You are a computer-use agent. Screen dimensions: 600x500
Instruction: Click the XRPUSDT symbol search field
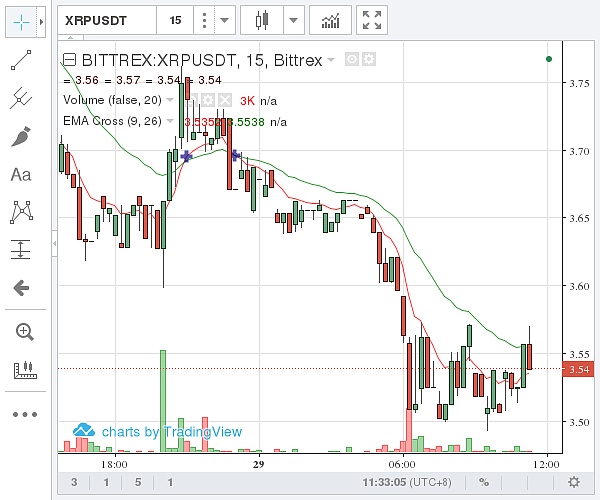tap(107, 20)
